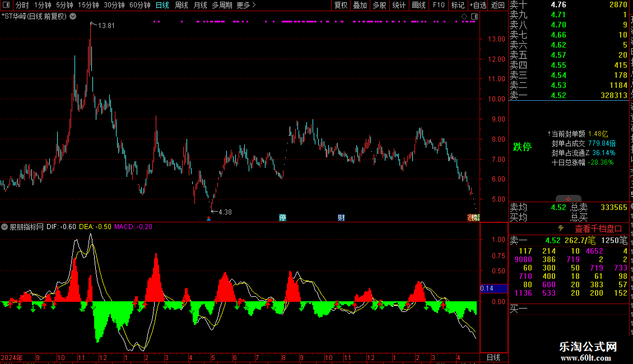This screenshot has width=633, height=364.
Task: Expand the 股朋指标网 indicator dropdown
Action: pos(4,227)
